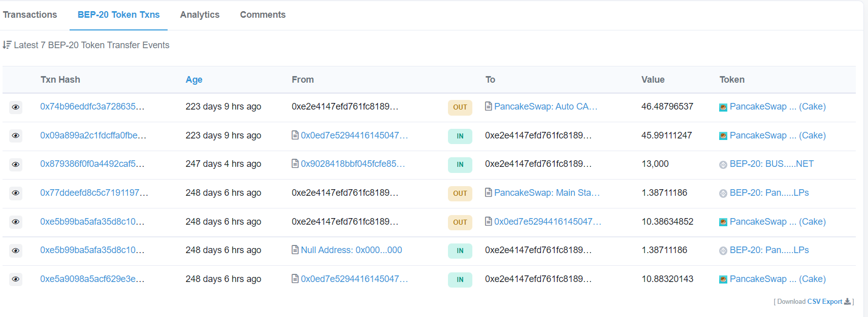Click contract icon beside To address in 10.38634852 row
The height and width of the screenshot is (317, 868).
coord(488,222)
